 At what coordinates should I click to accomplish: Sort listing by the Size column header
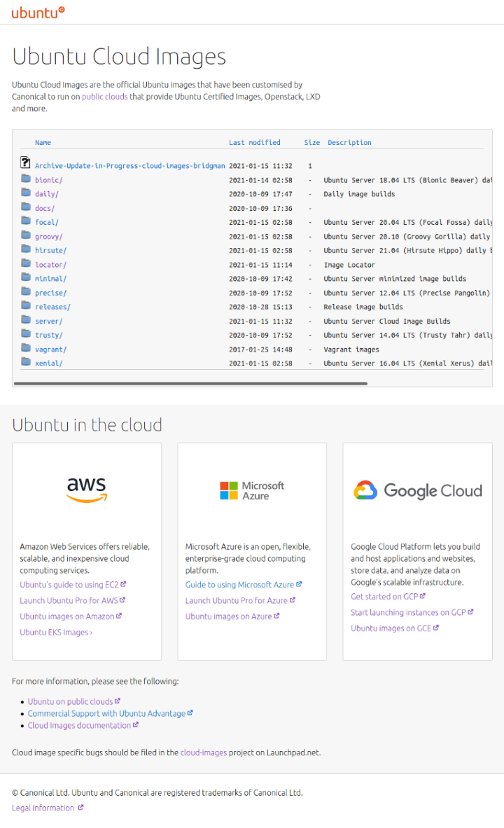coord(312,143)
